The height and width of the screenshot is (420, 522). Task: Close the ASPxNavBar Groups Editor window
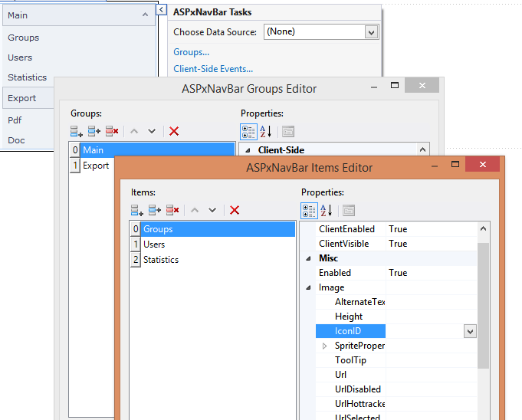tap(422, 86)
